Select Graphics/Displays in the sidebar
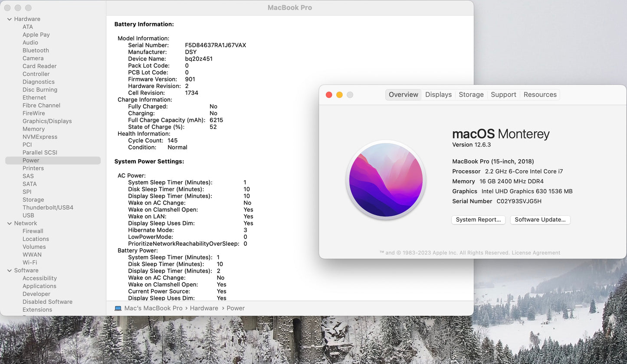This screenshot has width=627, height=364. click(47, 121)
